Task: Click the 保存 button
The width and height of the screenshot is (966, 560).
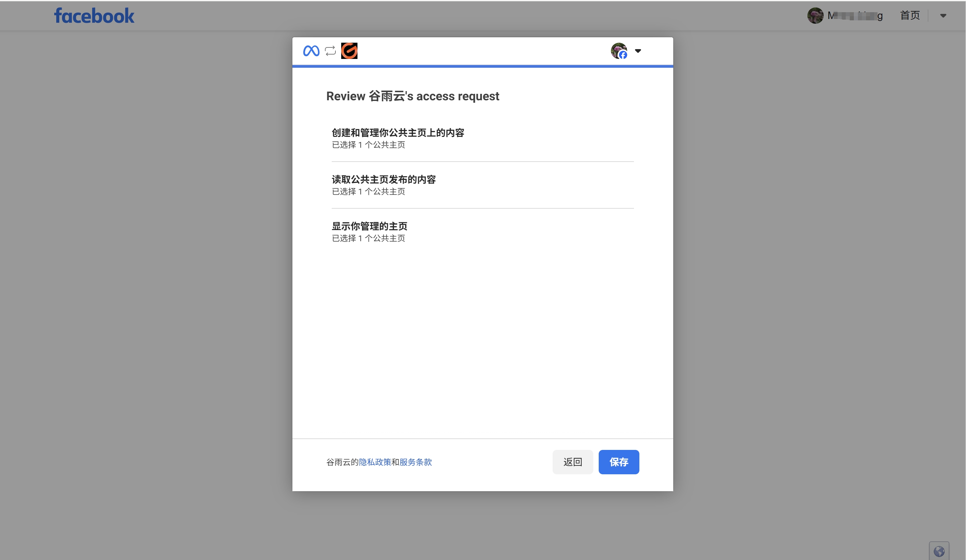Action: [x=619, y=462]
